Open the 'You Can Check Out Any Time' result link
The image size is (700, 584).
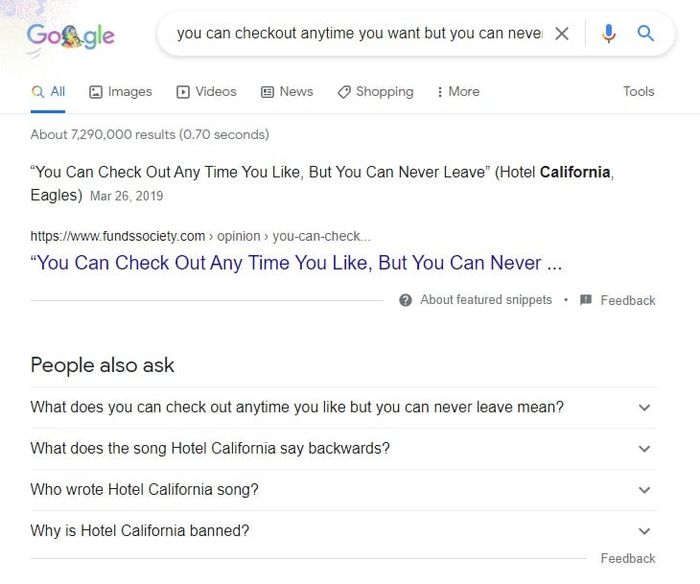(x=296, y=263)
